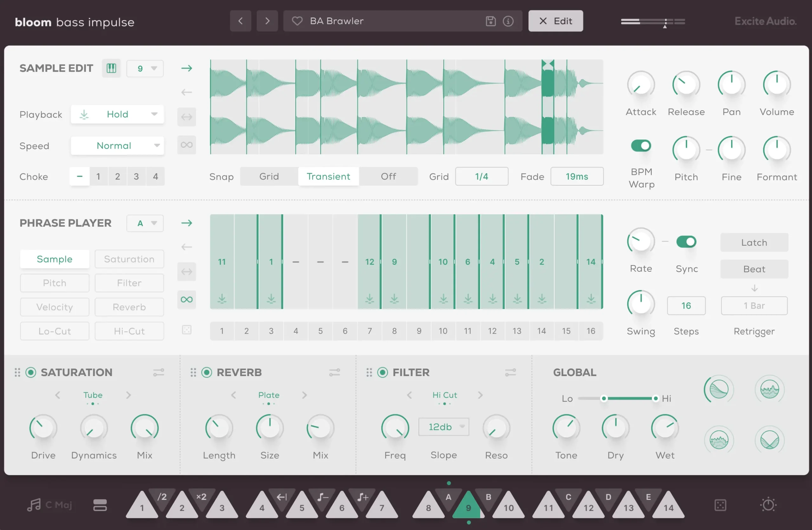Image resolution: width=812 pixels, height=530 pixels.
Task: Toggle the piano keyboard icon in Sample Edit
Action: click(x=111, y=68)
